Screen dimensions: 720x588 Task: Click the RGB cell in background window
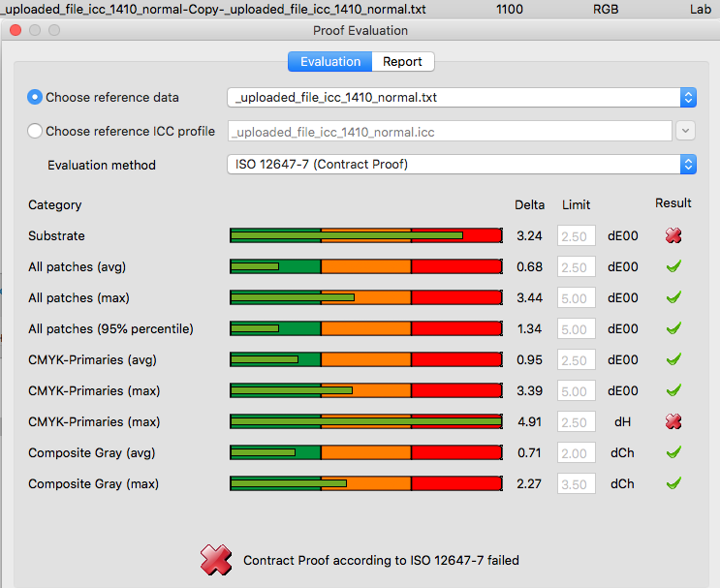click(x=606, y=9)
